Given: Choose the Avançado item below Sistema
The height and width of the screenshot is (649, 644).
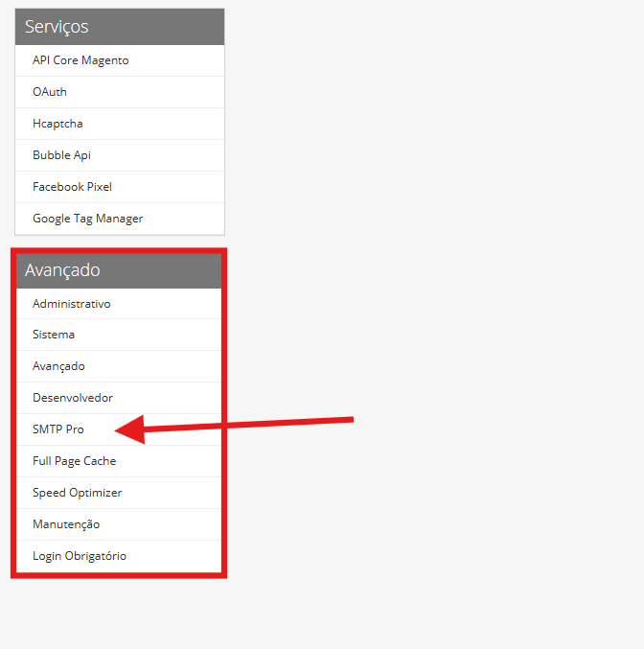Looking at the screenshot, I should coord(58,366).
